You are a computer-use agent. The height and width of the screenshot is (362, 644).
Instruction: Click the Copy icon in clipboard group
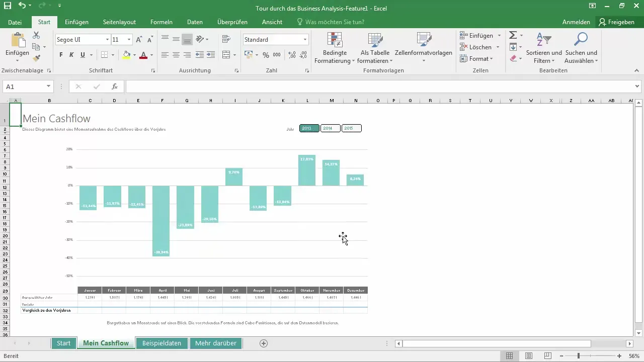click(36, 47)
